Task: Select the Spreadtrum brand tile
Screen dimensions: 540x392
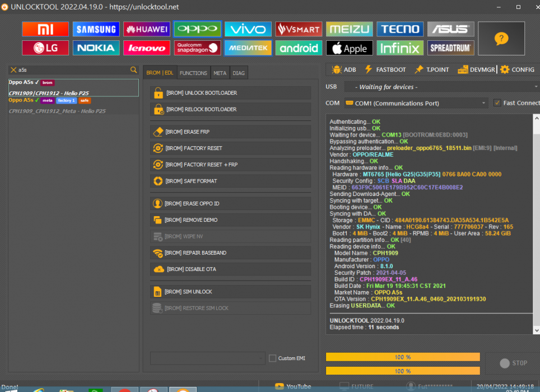Action: [x=450, y=48]
